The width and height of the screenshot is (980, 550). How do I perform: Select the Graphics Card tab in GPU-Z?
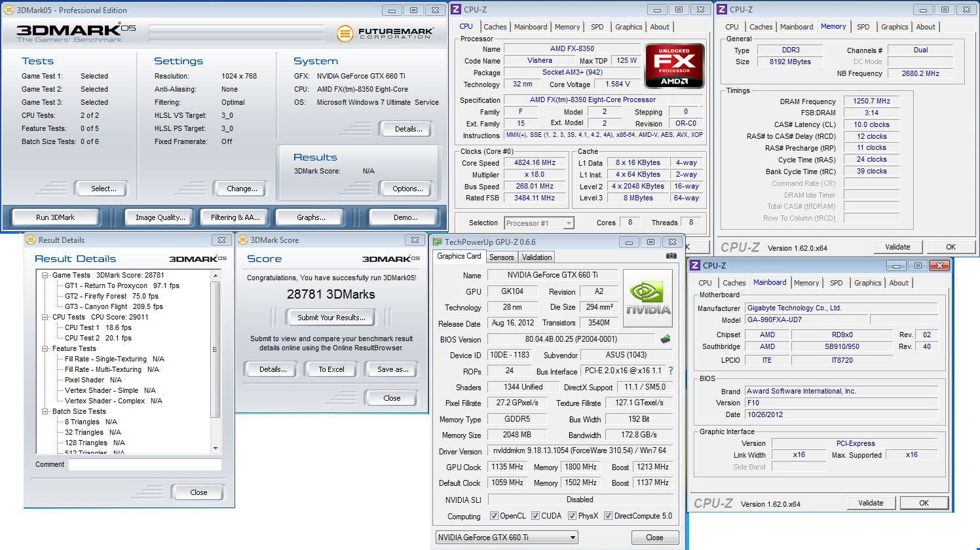pos(459,256)
